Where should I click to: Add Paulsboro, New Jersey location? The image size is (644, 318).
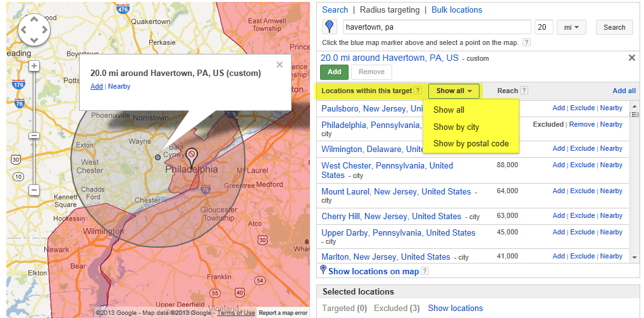pos(559,108)
